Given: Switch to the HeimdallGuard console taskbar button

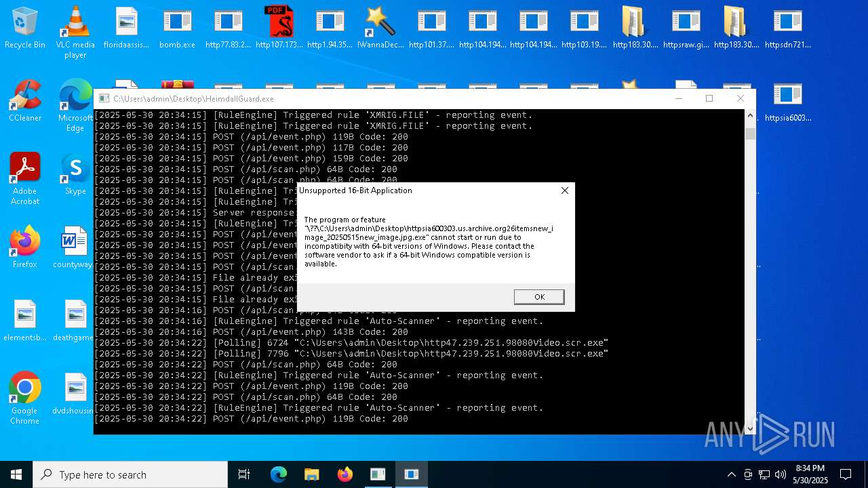Looking at the screenshot, I should point(378,474).
